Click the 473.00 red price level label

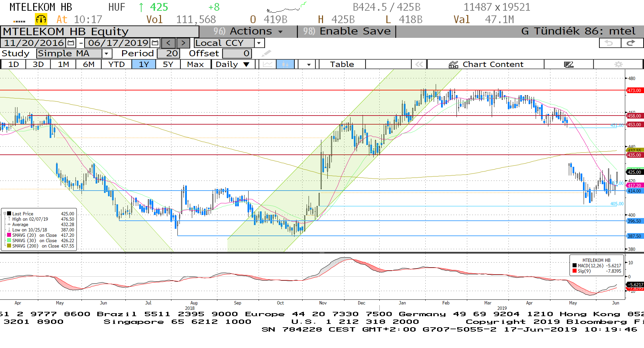pyautogui.click(x=634, y=90)
